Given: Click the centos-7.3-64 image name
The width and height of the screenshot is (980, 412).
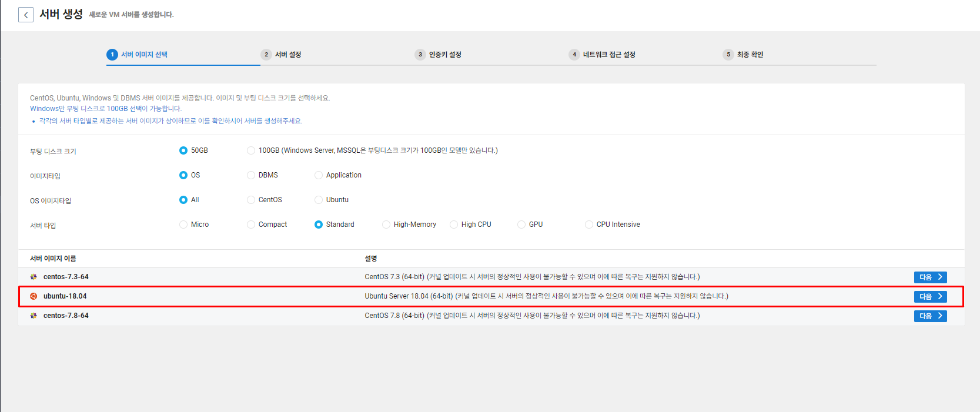Looking at the screenshot, I should (x=66, y=277).
